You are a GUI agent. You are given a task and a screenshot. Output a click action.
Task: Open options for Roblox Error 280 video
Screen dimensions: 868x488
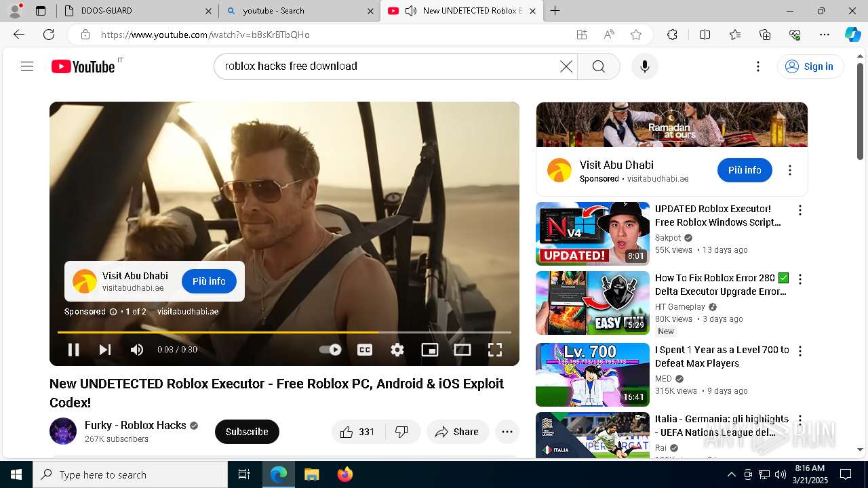800,279
